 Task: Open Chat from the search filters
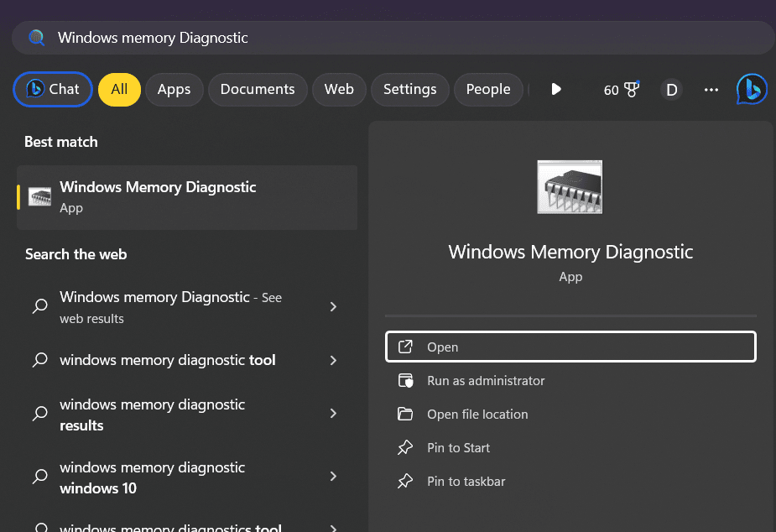(x=52, y=89)
